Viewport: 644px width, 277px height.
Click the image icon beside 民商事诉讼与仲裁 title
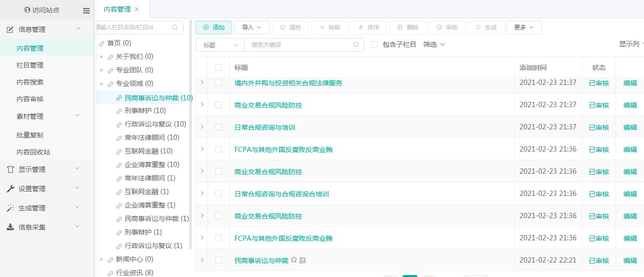click(x=303, y=261)
